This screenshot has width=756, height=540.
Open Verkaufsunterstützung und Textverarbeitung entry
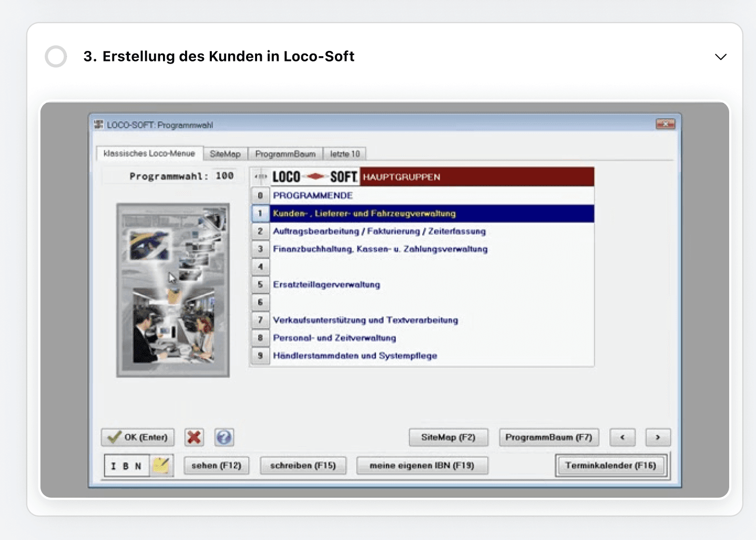click(x=432, y=320)
